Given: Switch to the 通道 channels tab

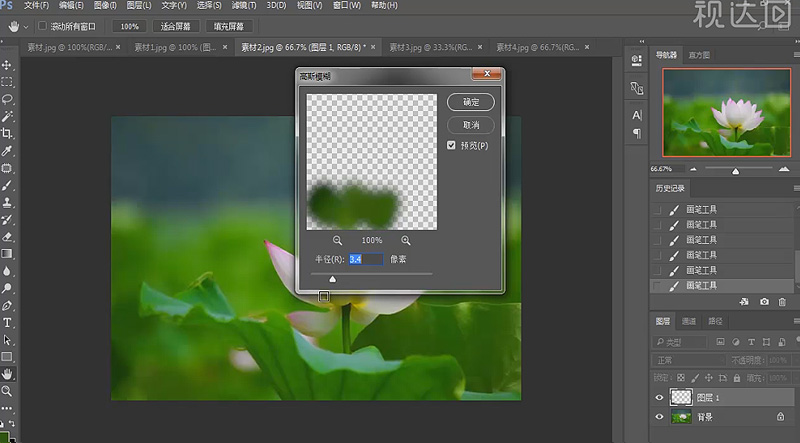Looking at the screenshot, I should click(689, 321).
